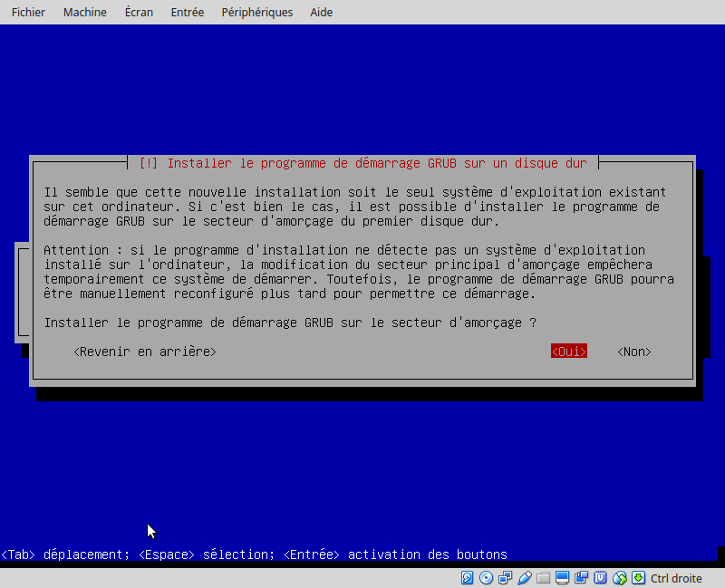Click the 'Ctrl droite' host key label
Image resolution: width=725 pixels, height=588 pixels.
pos(676,578)
